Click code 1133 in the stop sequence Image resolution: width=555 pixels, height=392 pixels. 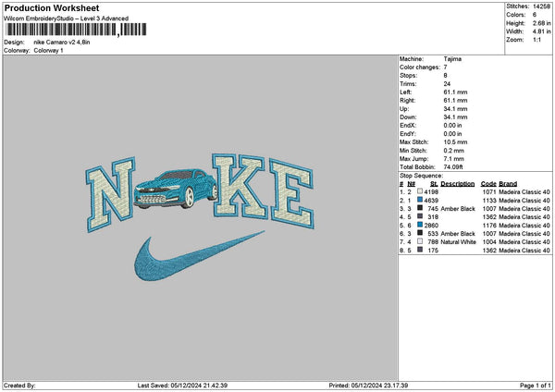click(x=488, y=201)
